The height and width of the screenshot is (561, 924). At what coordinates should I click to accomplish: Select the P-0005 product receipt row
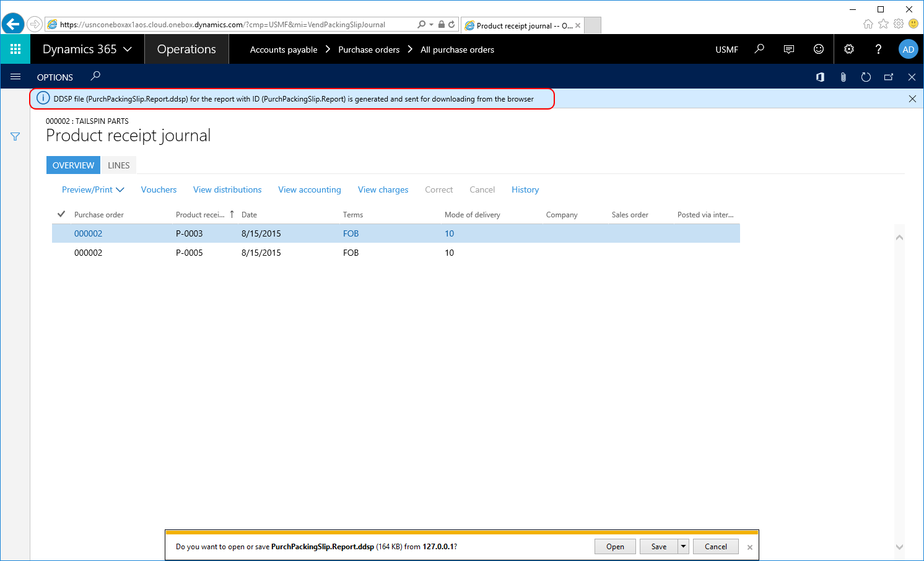click(x=396, y=253)
